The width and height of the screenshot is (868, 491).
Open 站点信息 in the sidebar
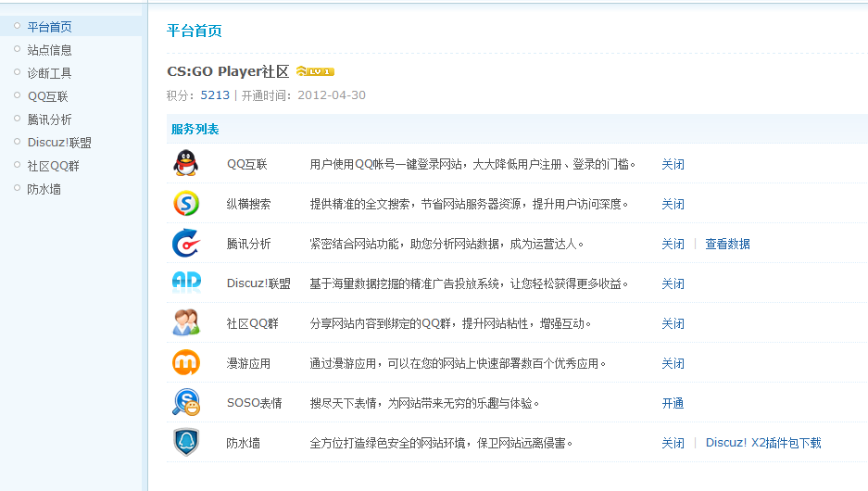click(x=50, y=50)
